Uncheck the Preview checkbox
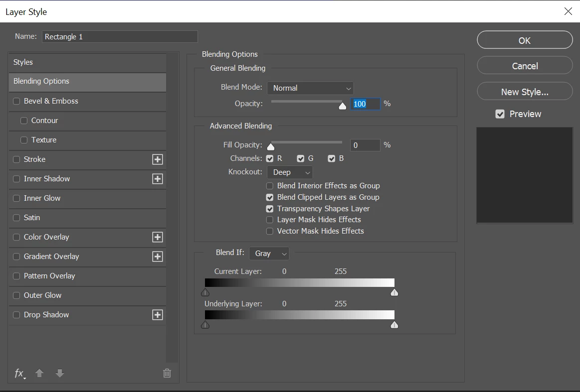 click(500, 114)
